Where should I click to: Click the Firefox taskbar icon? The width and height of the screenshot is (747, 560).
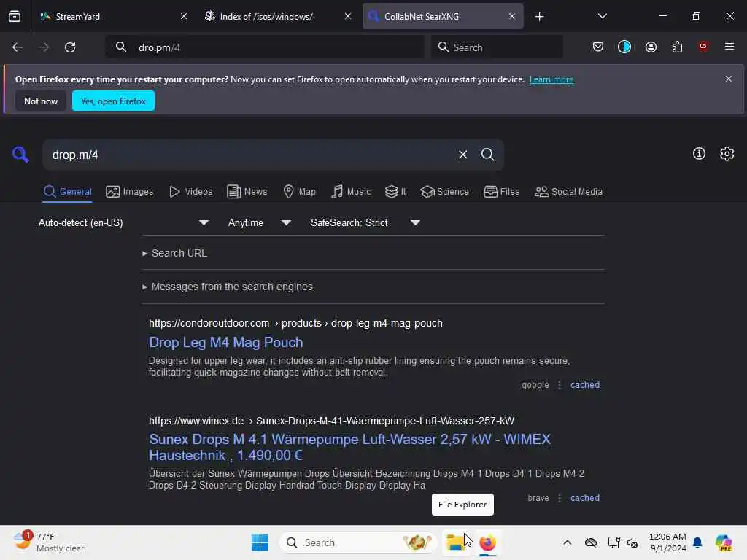tap(487, 542)
